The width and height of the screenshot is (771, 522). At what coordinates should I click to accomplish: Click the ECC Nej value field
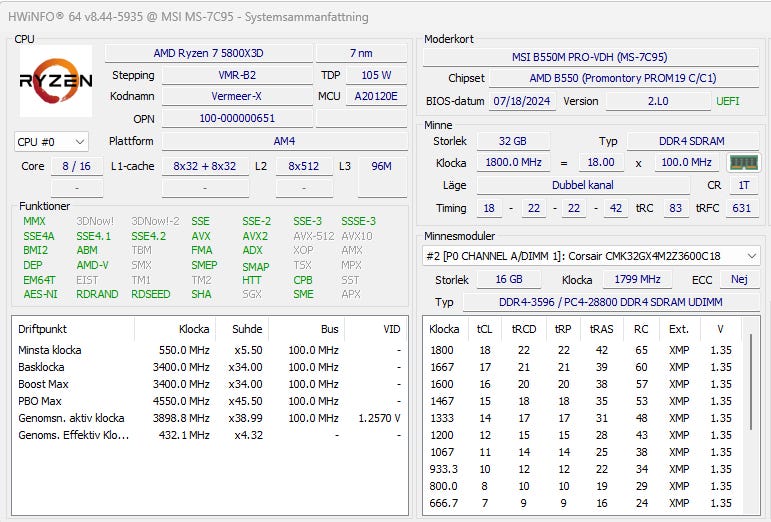[x=739, y=280]
